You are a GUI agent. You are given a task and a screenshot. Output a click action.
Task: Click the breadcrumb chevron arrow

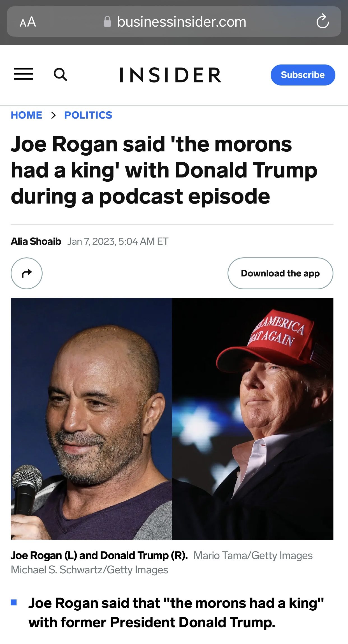(53, 115)
